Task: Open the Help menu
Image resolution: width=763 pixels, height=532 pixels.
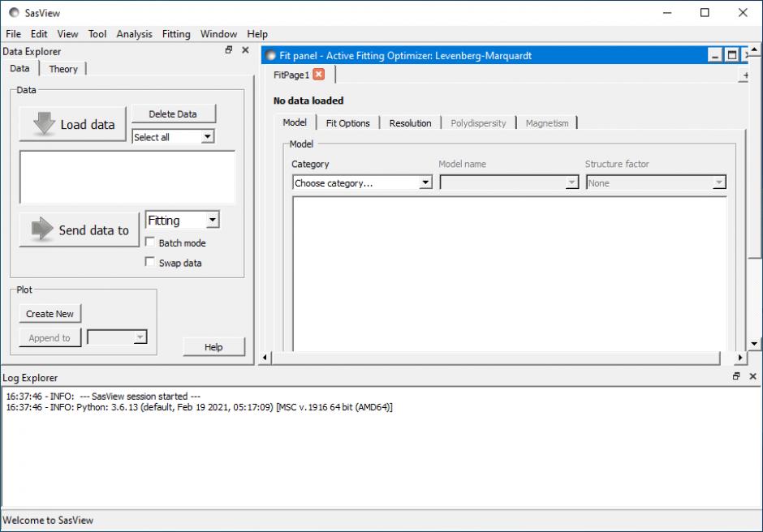Action: coord(257,34)
